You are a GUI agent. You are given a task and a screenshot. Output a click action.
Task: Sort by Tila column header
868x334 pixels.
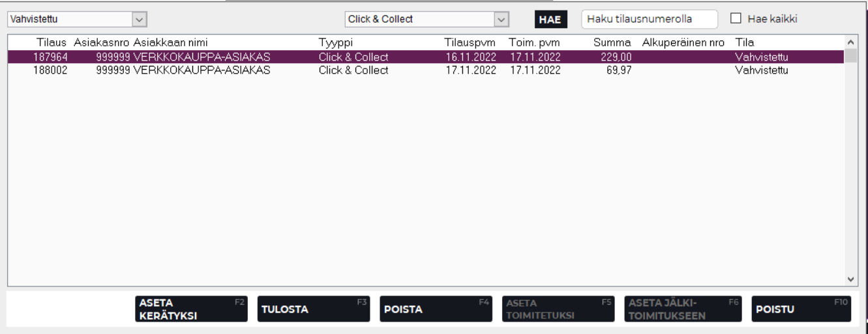[745, 42]
